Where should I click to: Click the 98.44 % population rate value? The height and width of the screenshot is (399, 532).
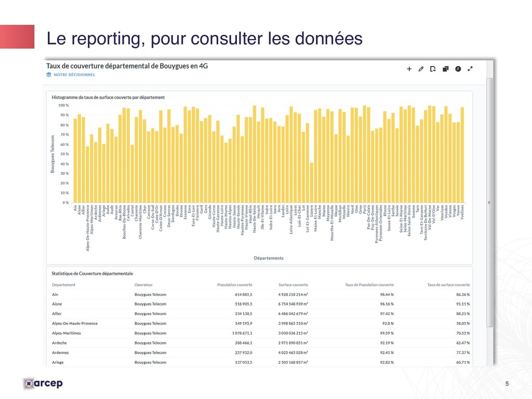point(387,295)
